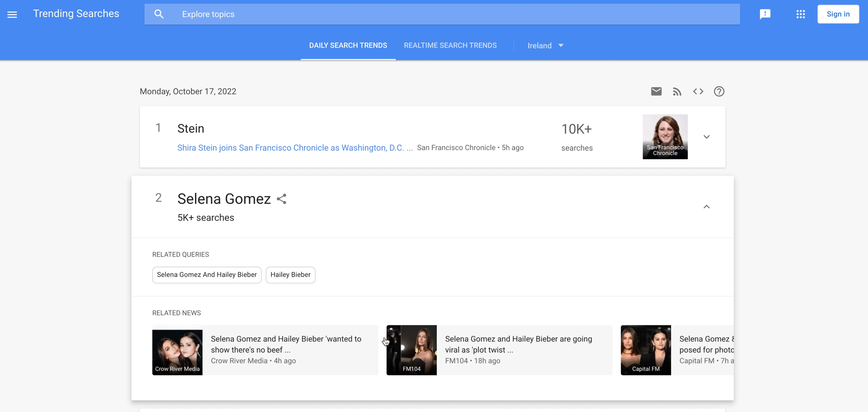Click the Monday, October 17, 2022 date
The height and width of the screenshot is (412, 868).
(188, 91)
